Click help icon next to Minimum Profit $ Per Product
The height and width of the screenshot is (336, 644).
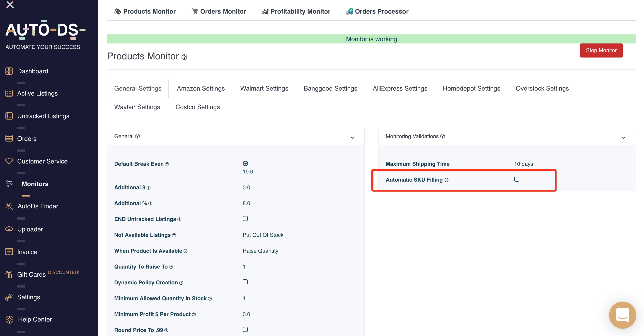[x=194, y=314]
